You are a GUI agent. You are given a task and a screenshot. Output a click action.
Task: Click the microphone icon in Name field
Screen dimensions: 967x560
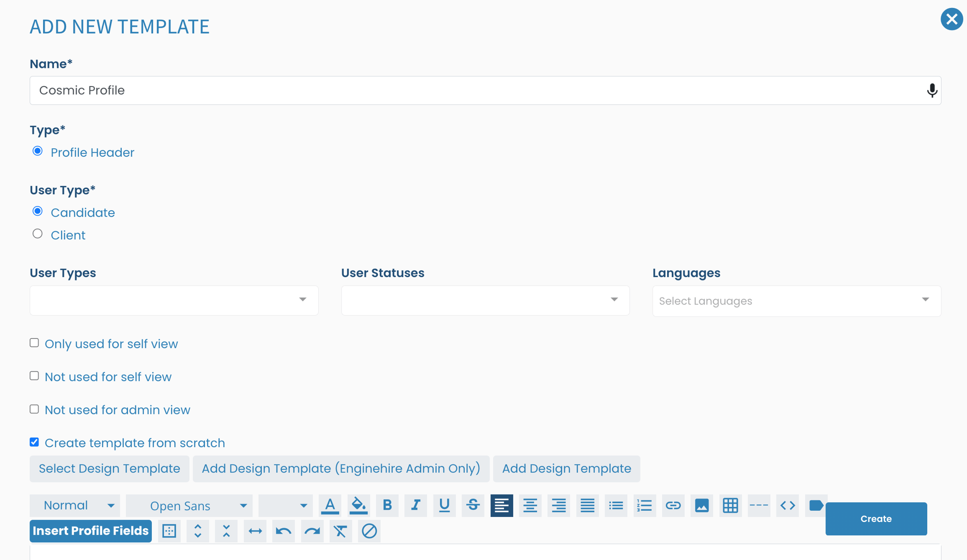point(932,90)
